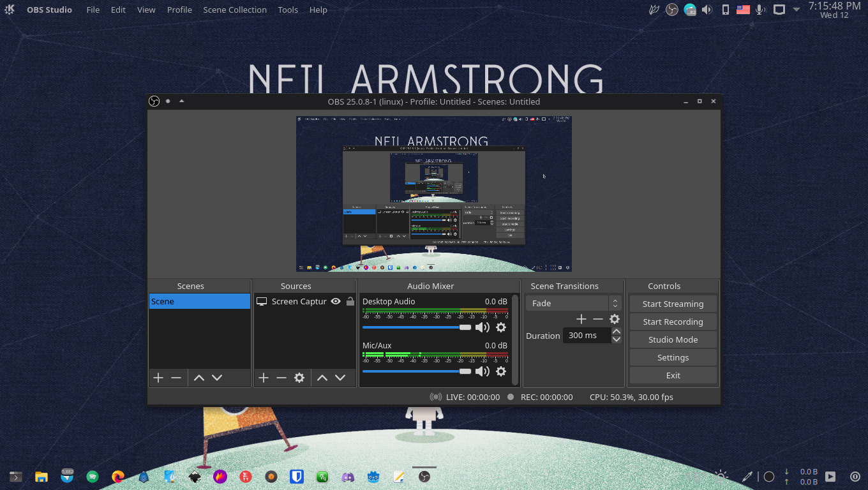Expand the hidden system tray icons arrow
Image resolution: width=868 pixels, height=490 pixels.
(x=796, y=10)
